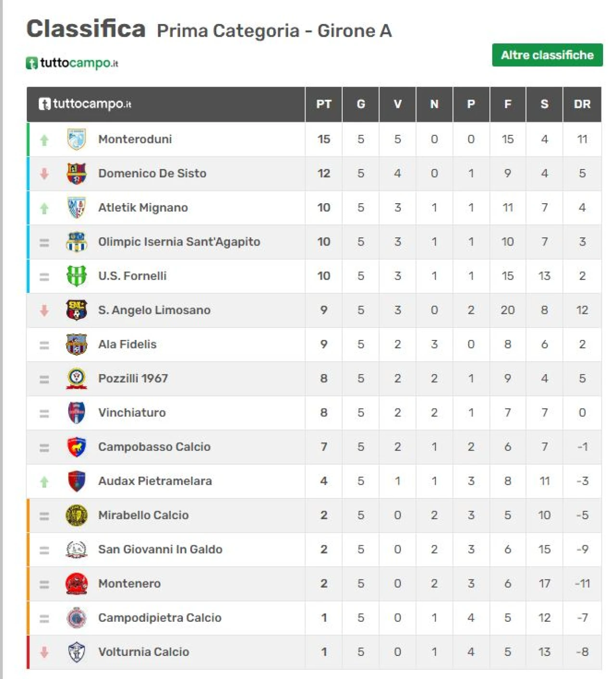Open the Altre classifiche button

click(547, 55)
